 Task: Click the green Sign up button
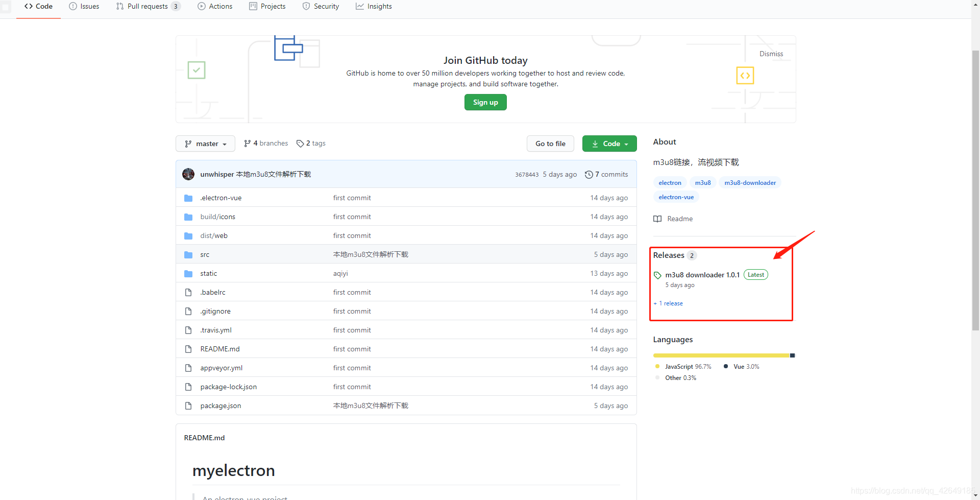(x=485, y=102)
